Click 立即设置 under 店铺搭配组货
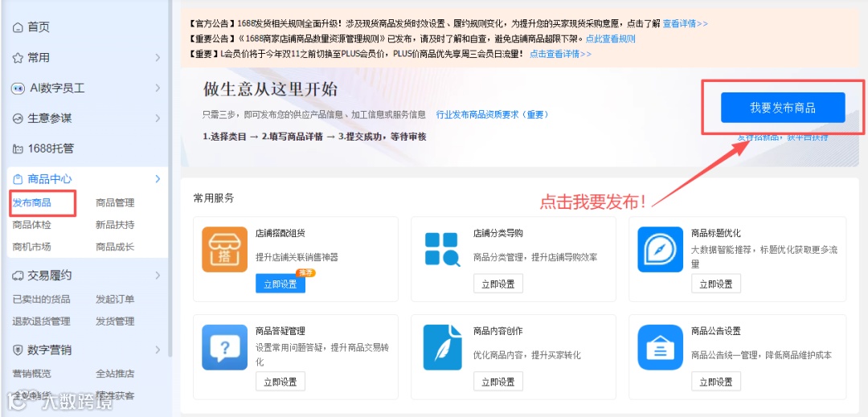Screen dimensions: 868x417 [280, 284]
